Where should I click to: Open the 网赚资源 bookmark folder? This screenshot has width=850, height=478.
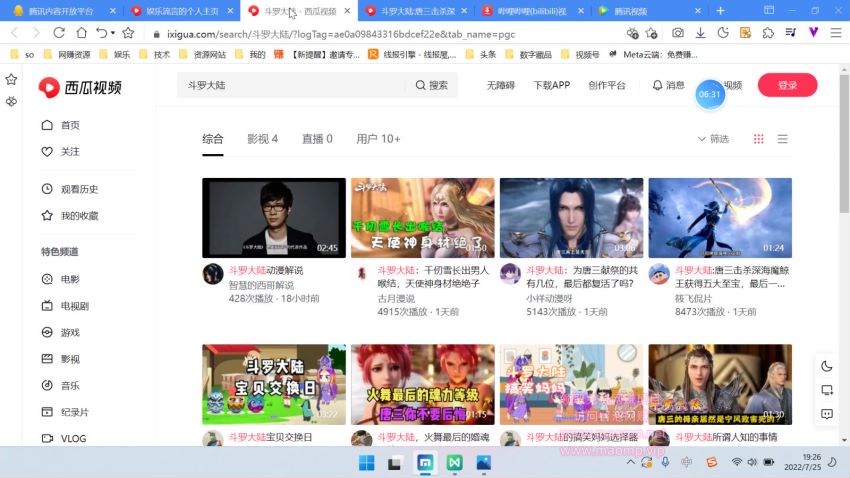pos(67,54)
